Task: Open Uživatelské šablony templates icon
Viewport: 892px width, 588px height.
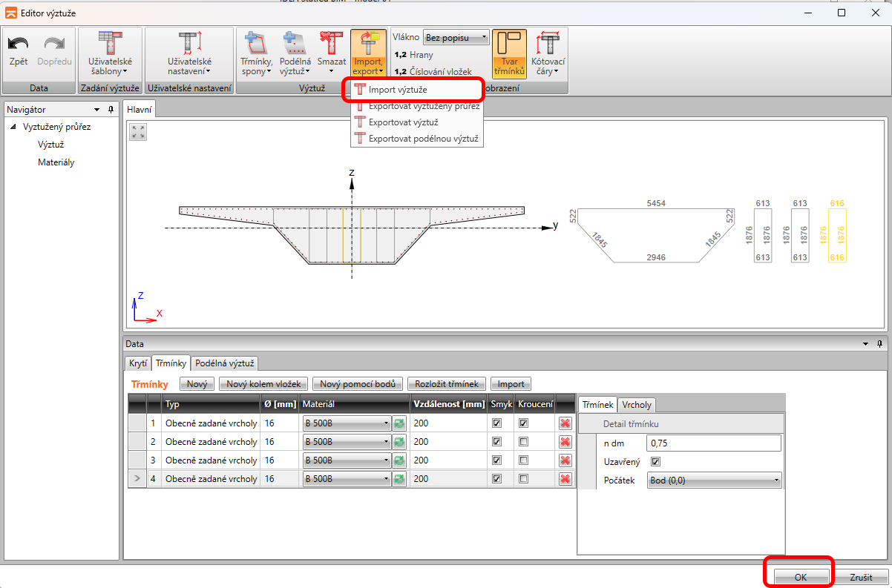Action: click(110, 44)
